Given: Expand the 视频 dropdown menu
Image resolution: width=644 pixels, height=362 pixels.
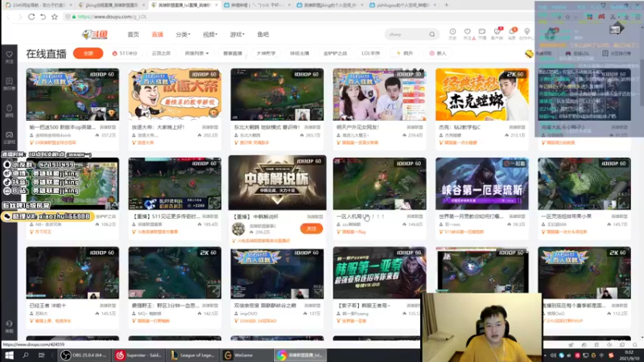Looking at the screenshot, I should [210, 35].
